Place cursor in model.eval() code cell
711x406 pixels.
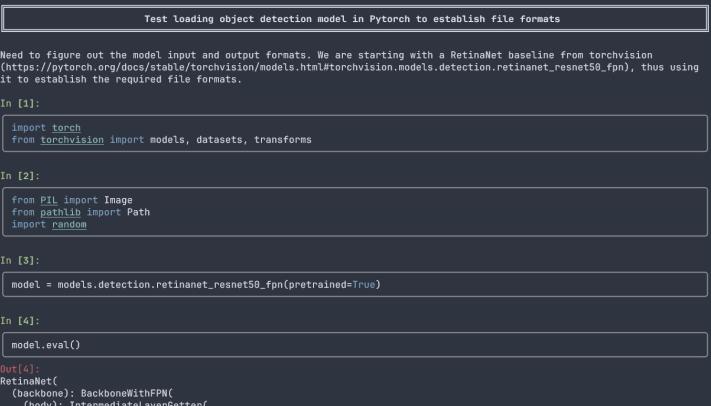tap(355, 345)
